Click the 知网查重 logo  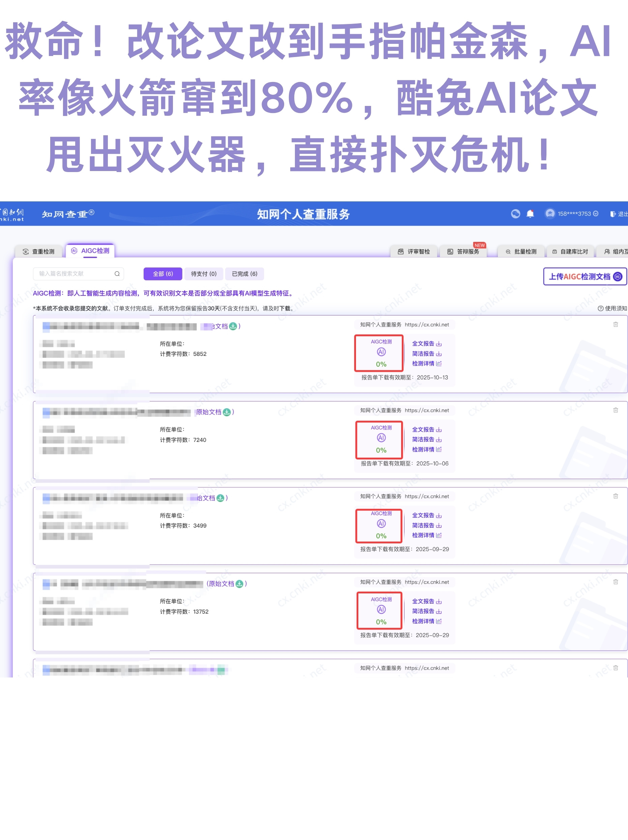68,214
